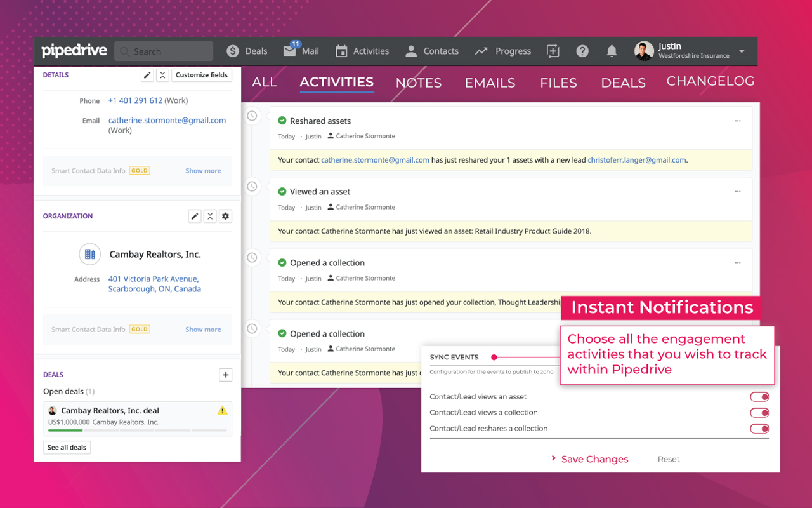Open notifications via the bell icon
Viewport: 812px width, 508px height.
(x=612, y=51)
